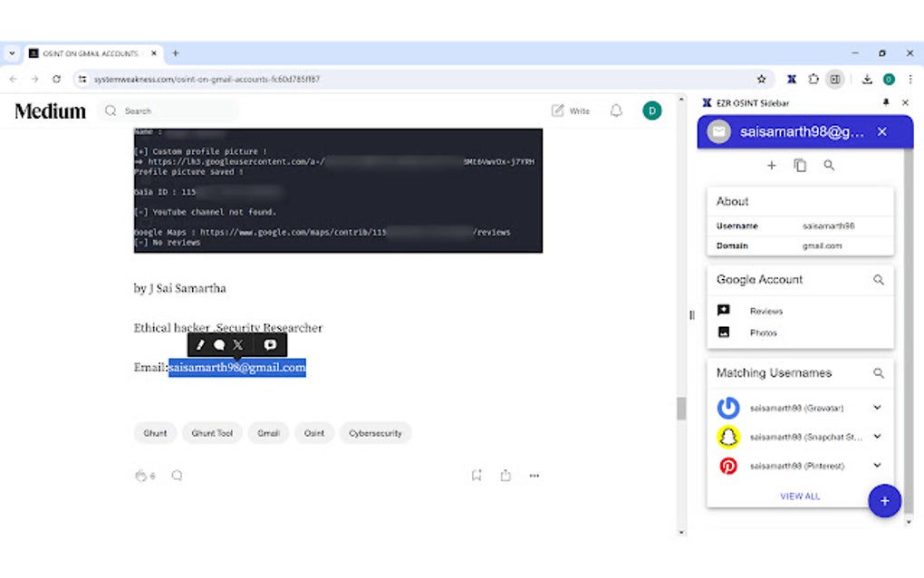
Task: Click the plus icon below the email header
Action: 772,166
